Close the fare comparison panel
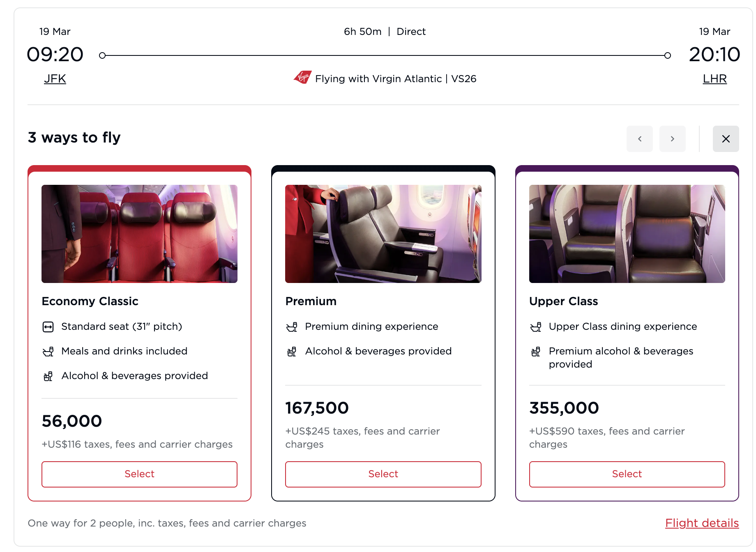Viewport: 756px width, 552px height. [x=726, y=139]
